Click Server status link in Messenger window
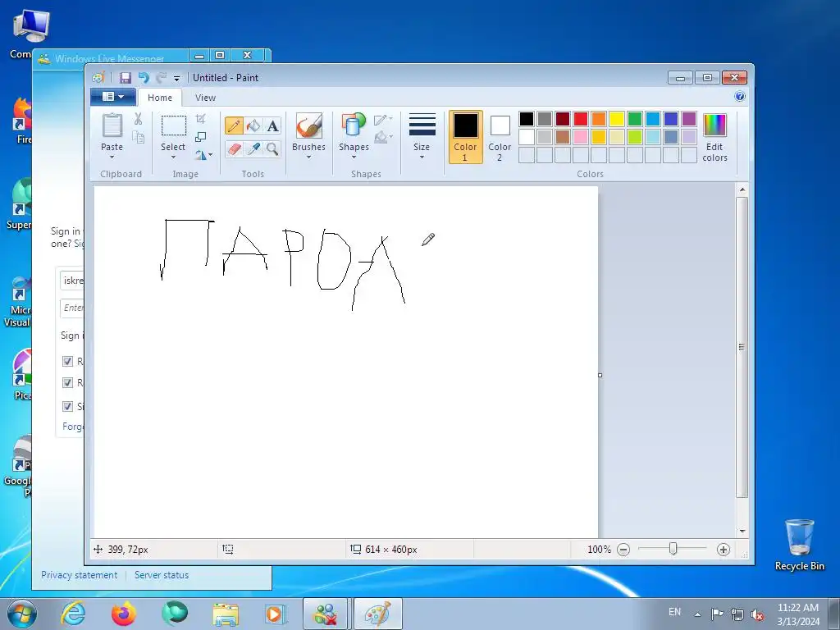Screen dimensions: 840x630 [x=162, y=575]
